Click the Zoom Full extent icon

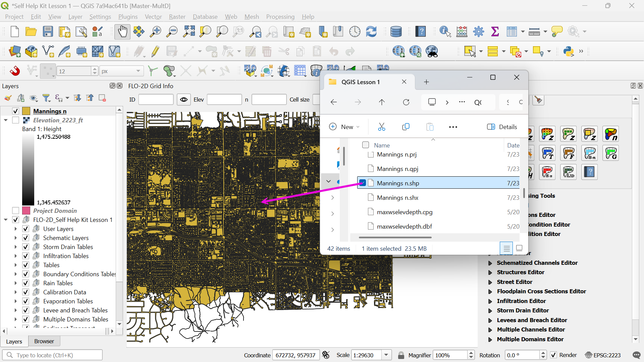click(189, 32)
